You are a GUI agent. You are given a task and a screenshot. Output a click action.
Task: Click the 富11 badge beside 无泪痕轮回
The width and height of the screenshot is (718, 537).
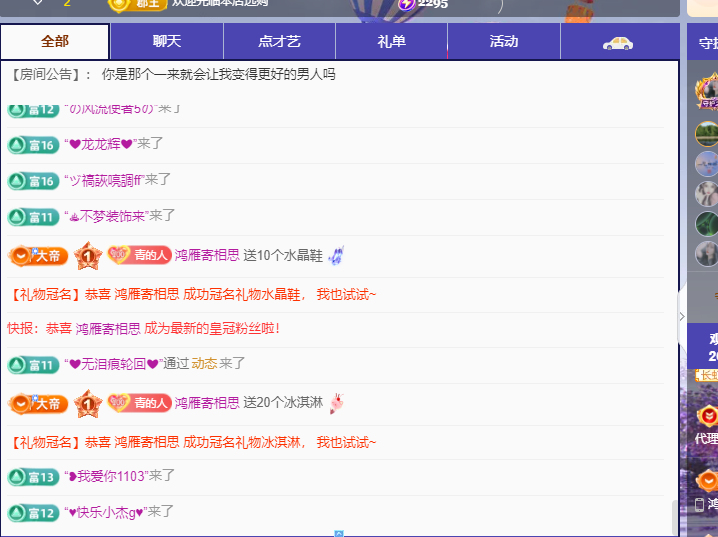tap(33, 365)
